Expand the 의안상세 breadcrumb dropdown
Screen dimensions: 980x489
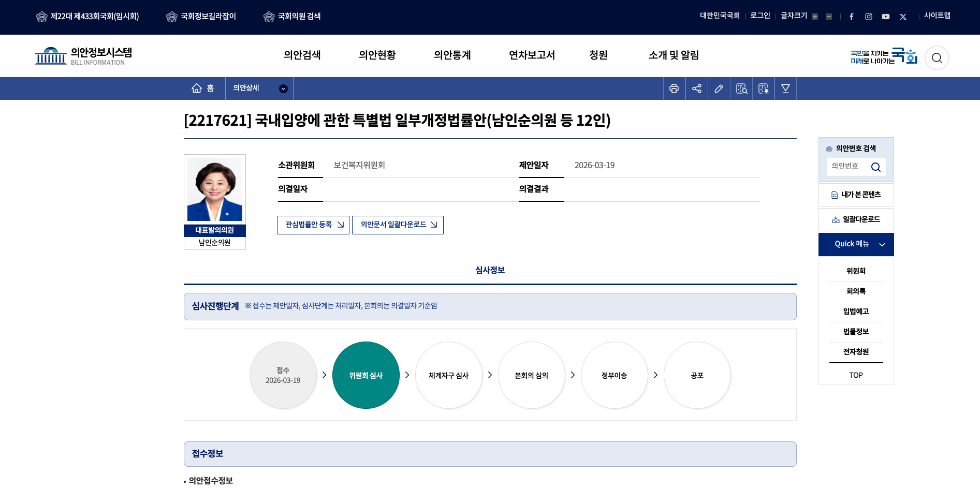point(283,88)
